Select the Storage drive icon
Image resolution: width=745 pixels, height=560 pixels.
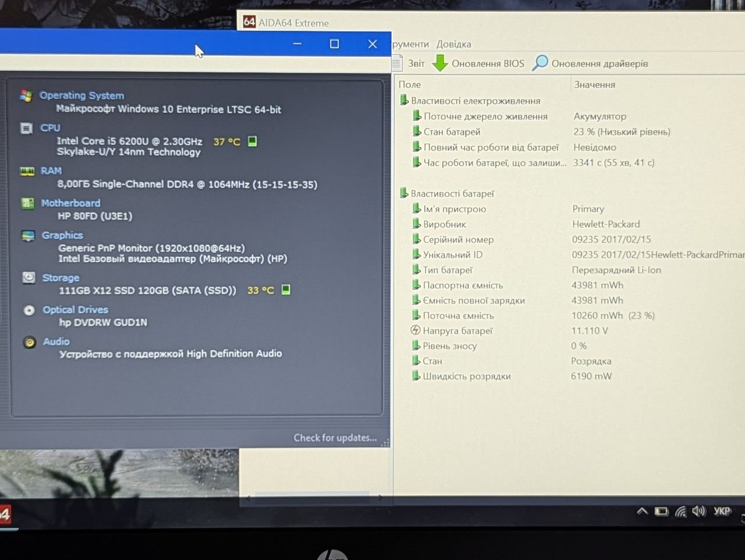pyautogui.click(x=29, y=277)
